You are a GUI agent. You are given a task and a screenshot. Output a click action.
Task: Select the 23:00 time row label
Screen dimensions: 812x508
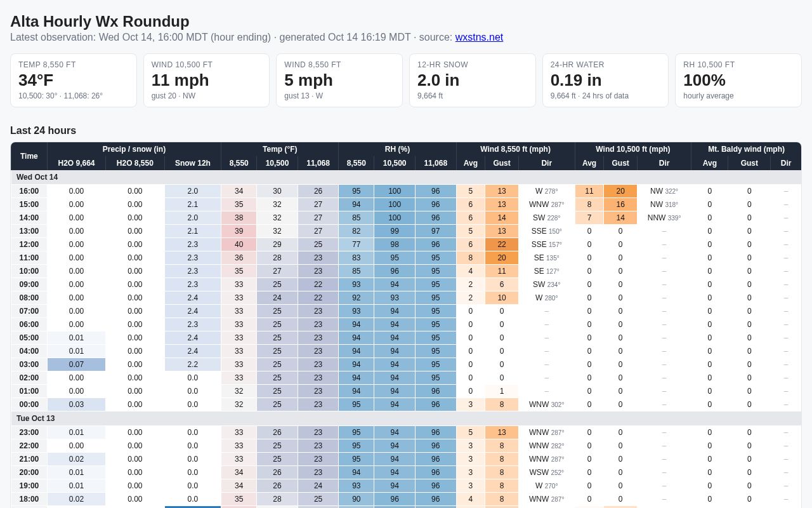pyautogui.click(x=29, y=432)
